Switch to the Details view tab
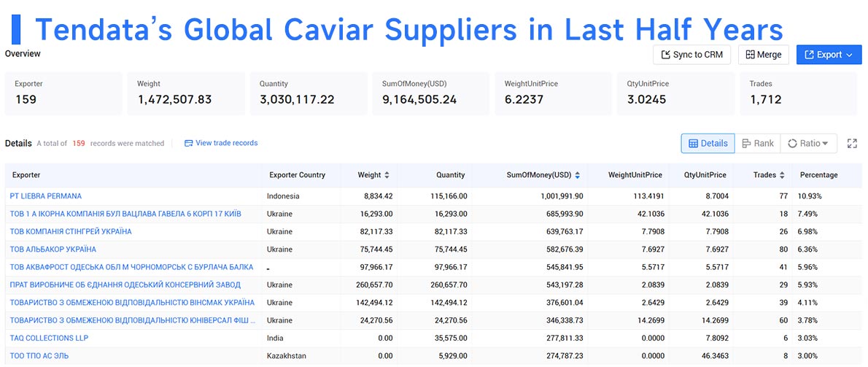The height and width of the screenshot is (367, 868). point(708,143)
